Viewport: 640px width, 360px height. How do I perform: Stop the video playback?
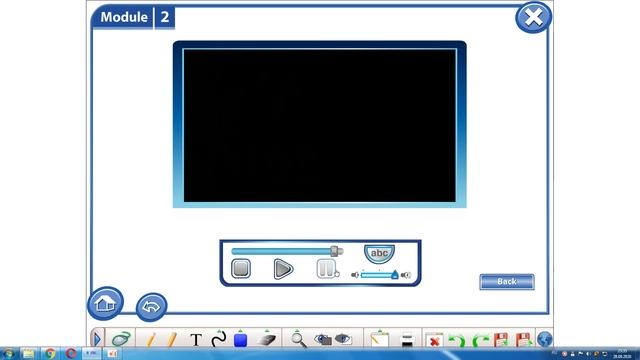241,269
